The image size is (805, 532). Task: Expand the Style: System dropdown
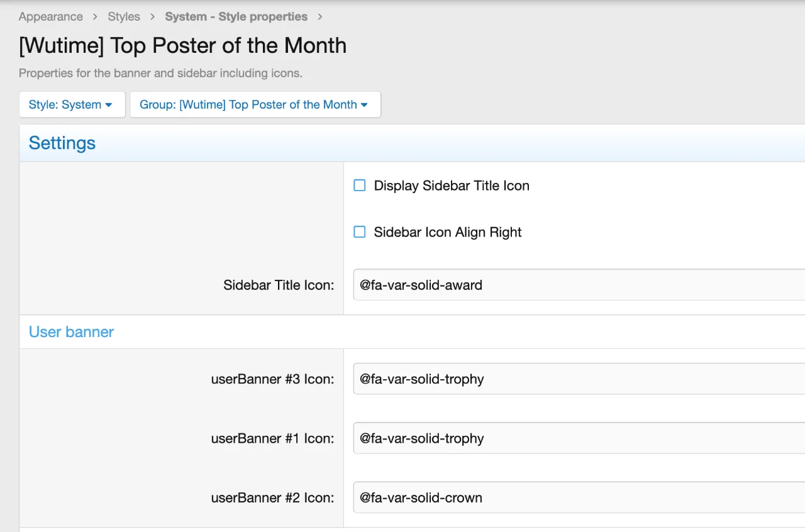[x=71, y=105]
